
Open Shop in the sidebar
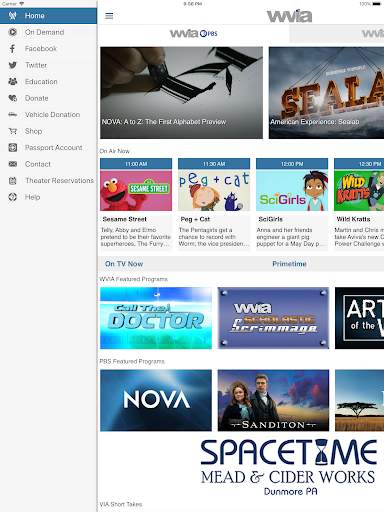[48, 131]
